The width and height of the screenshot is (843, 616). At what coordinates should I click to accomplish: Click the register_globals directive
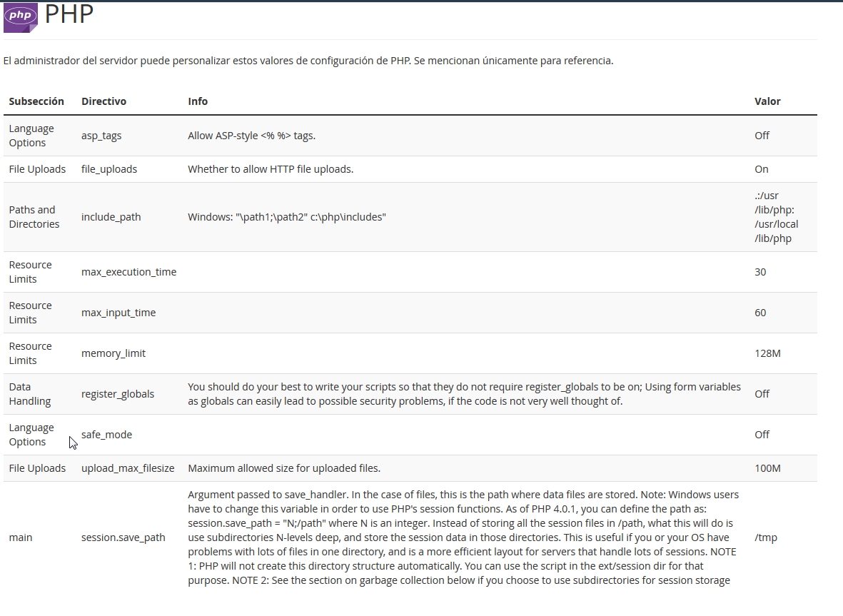point(118,394)
